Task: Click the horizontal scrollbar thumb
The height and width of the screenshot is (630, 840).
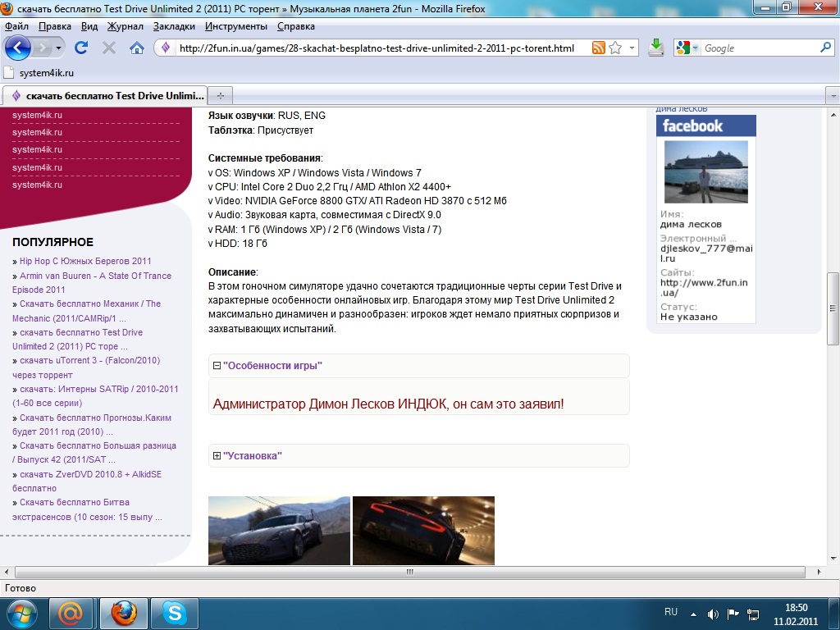Action: (410, 572)
